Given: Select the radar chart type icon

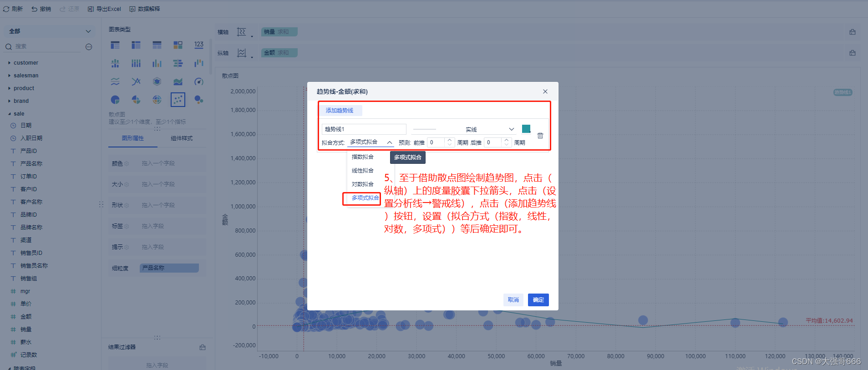Looking at the screenshot, I should (x=157, y=81).
